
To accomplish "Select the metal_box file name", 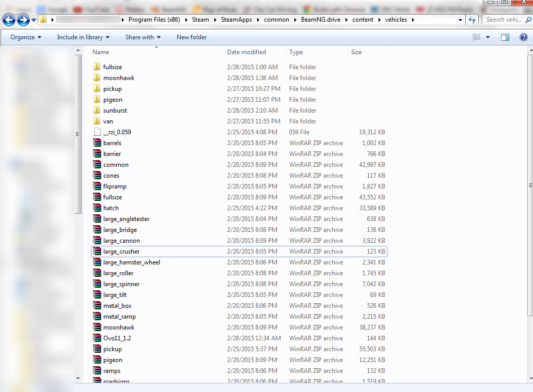I will pos(117,306).
